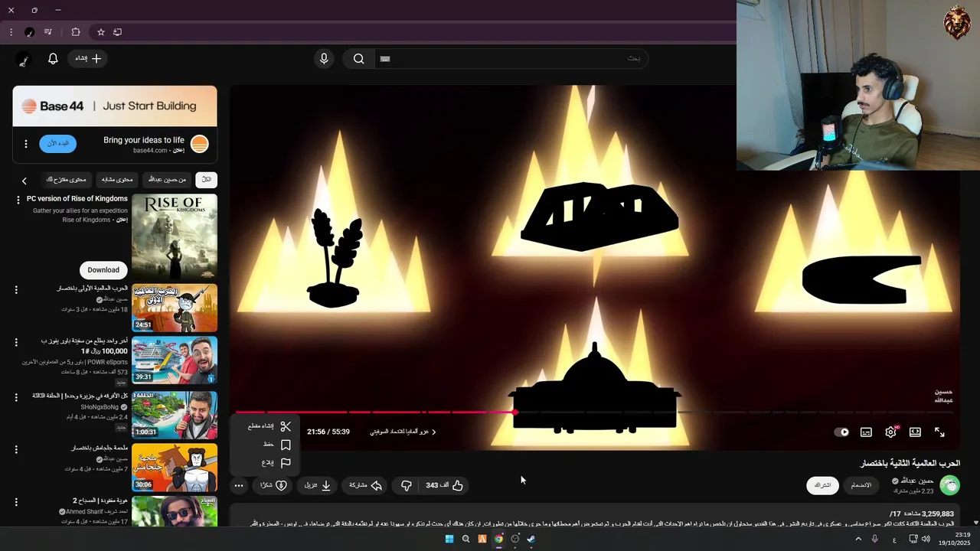The height and width of the screenshot is (551, 980).
Task: Open options for 'ملحمة جلجامش باختصار' video
Action: point(16,449)
